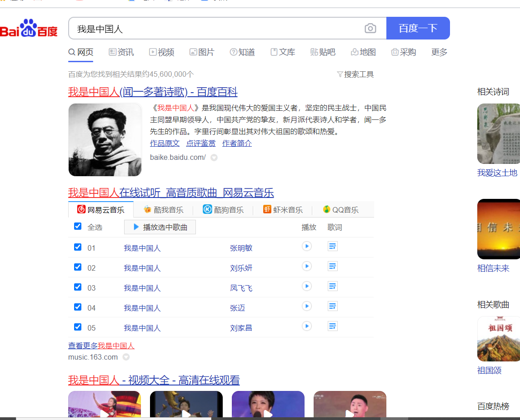Click the Baidu logo
520x420 pixels.
[29, 29]
